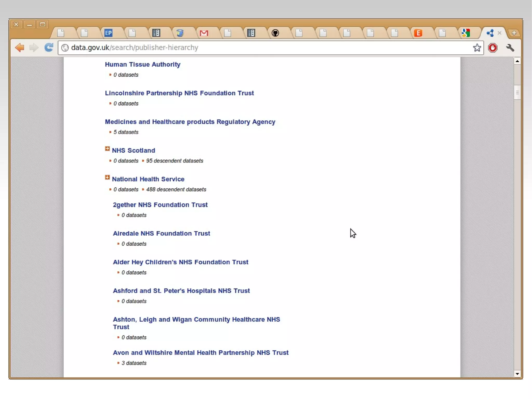Click the browser back arrow

click(x=19, y=48)
